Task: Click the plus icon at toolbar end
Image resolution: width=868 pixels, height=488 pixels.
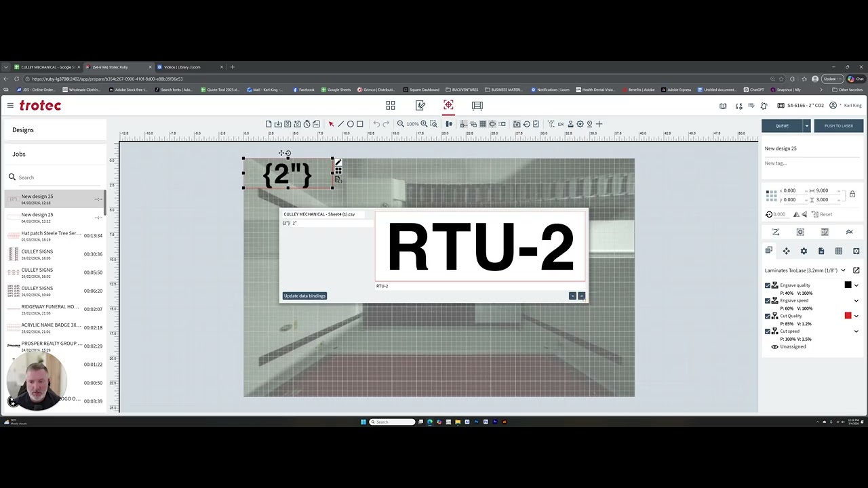Action: pos(599,124)
